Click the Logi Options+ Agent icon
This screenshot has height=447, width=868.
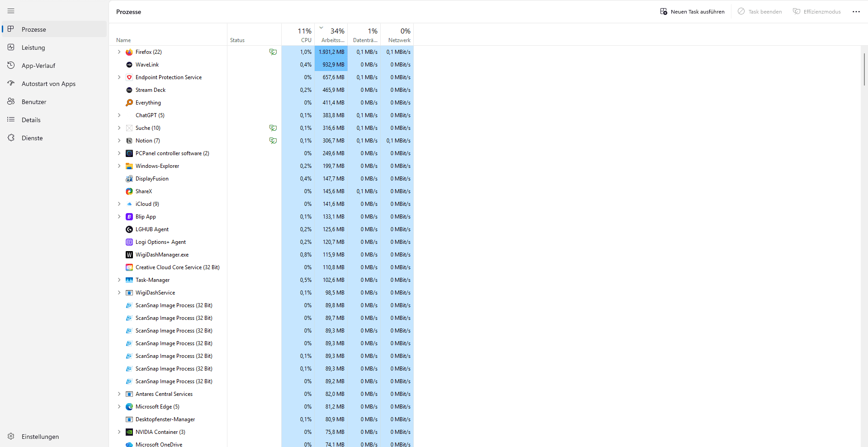tap(129, 242)
